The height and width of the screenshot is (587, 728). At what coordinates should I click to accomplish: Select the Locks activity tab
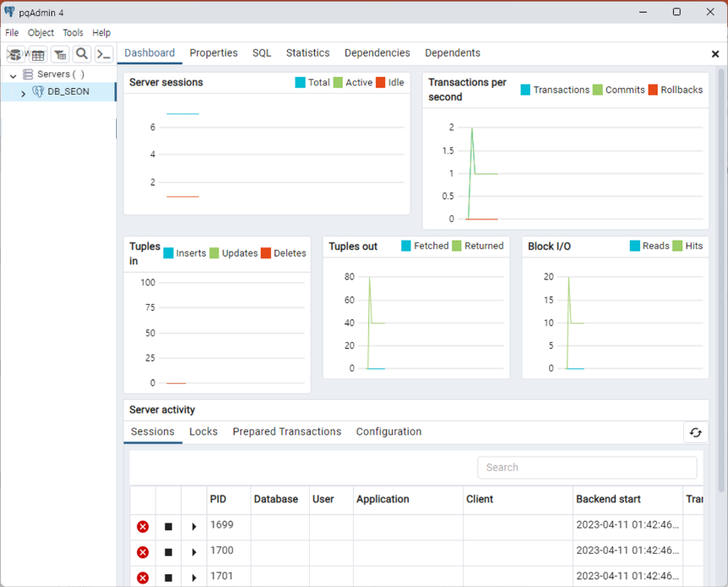203,431
